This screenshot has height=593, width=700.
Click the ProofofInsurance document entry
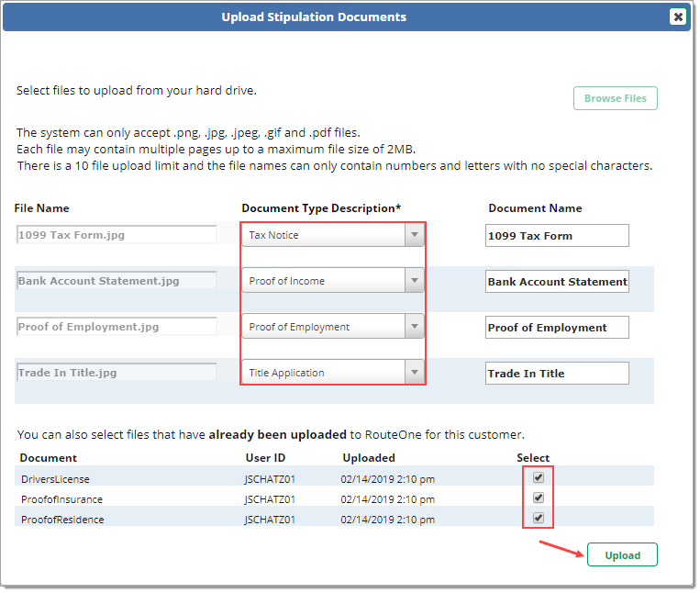click(62, 499)
